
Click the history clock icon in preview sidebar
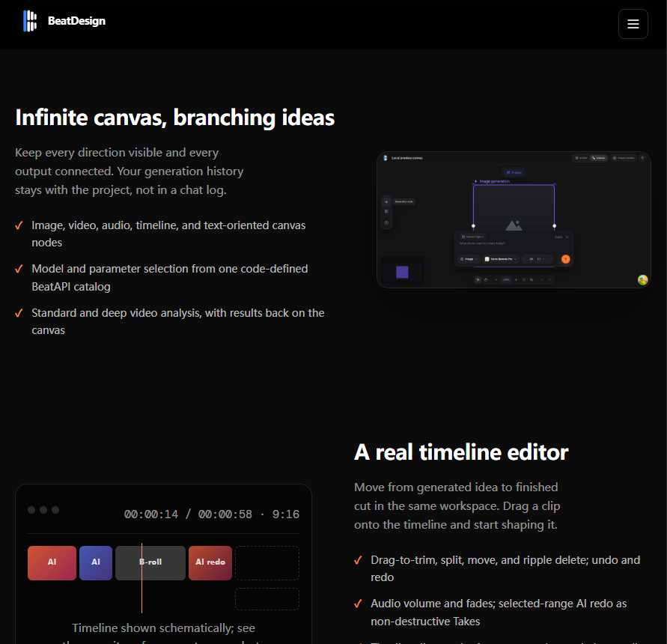point(386,222)
